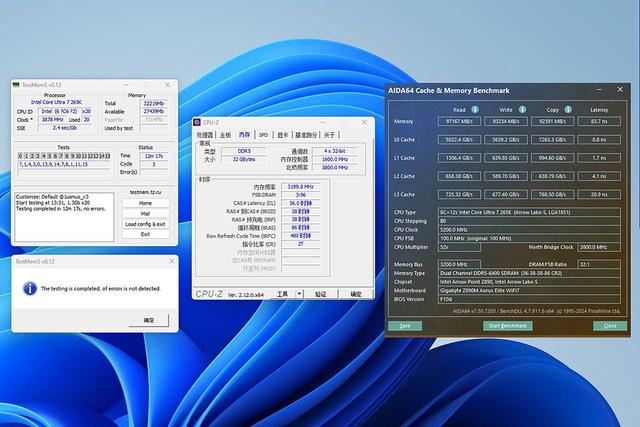The height and width of the screenshot is (427, 640).
Task: Click the CPU-Z title bar app icon
Action: click(199, 123)
